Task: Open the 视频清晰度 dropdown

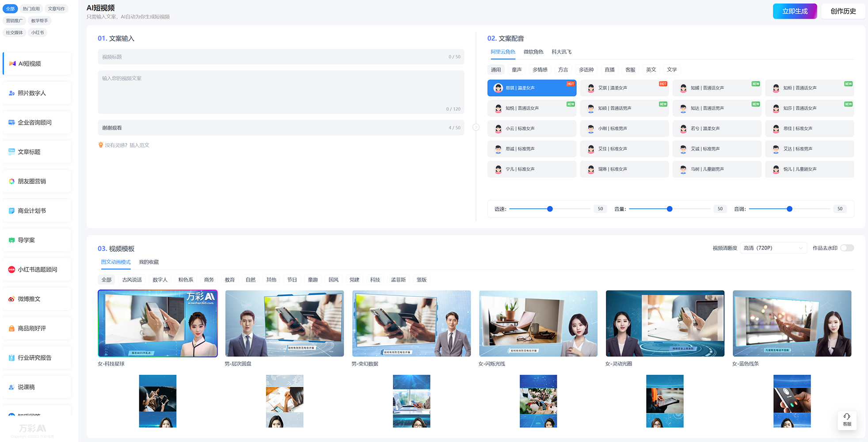Action: 773,248
